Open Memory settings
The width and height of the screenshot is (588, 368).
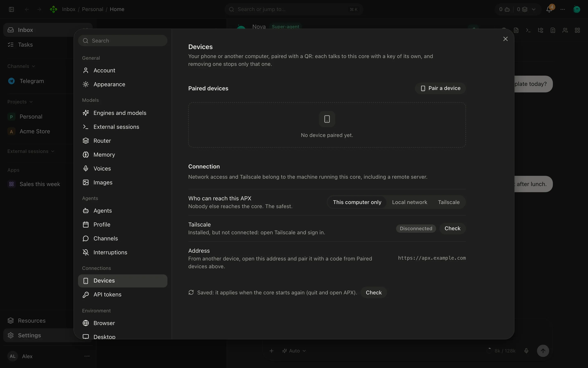pyautogui.click(x=122, y=155)
